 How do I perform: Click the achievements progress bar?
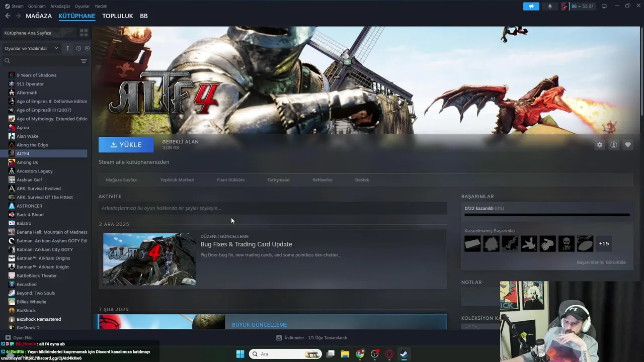click(547, 215)
